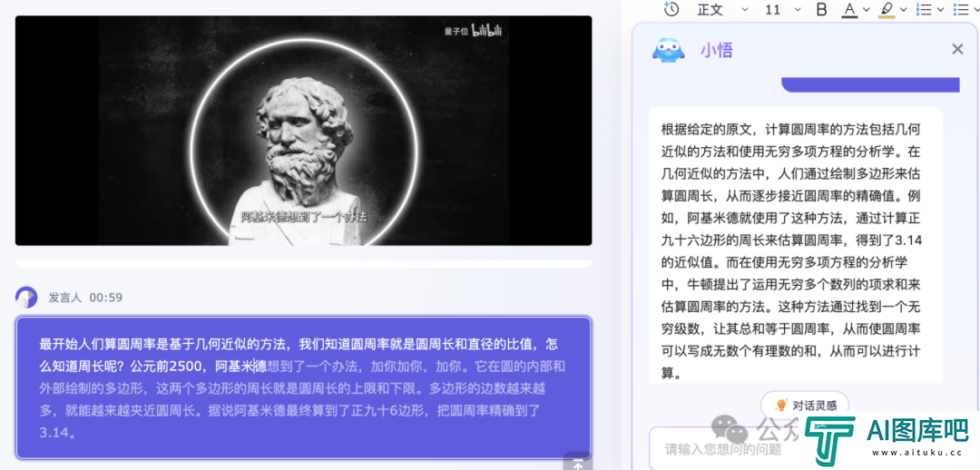The width and height of the screenshot is (980, 470).
Task: Apply font color with the A icon
Action: (849, 9)
